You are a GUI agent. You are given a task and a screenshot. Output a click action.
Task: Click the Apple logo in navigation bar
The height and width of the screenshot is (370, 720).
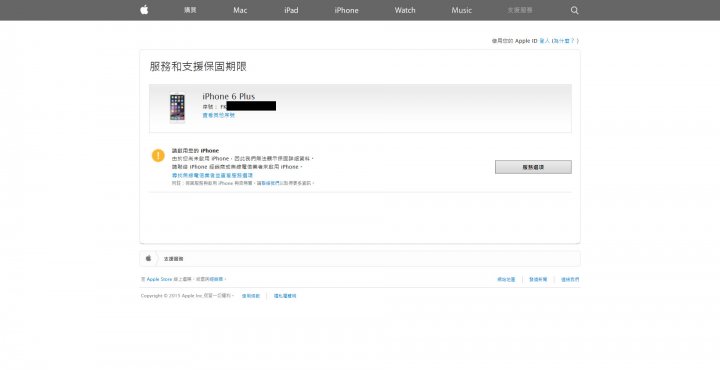(x=144, y=10)
